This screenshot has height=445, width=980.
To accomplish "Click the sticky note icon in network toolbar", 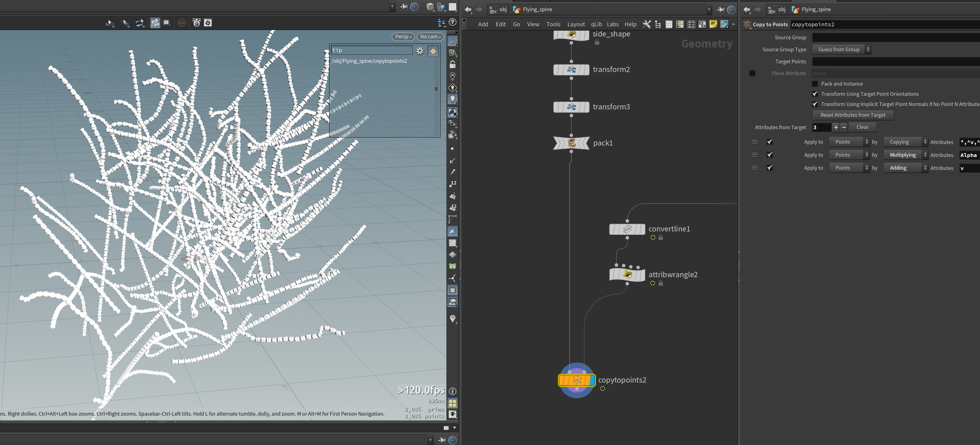I will [713, 24].
